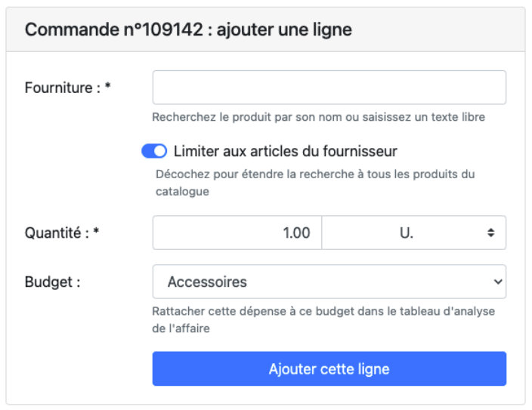This screenshot has height=410, width=532.
Task: Click the required asterisk next to Fourniture
Action: pos(108,87)
